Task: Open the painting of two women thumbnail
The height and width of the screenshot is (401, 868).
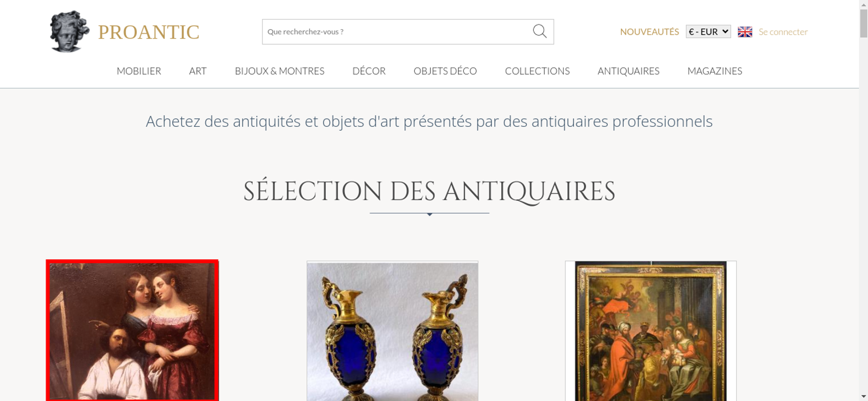Action: click(132, 331)
